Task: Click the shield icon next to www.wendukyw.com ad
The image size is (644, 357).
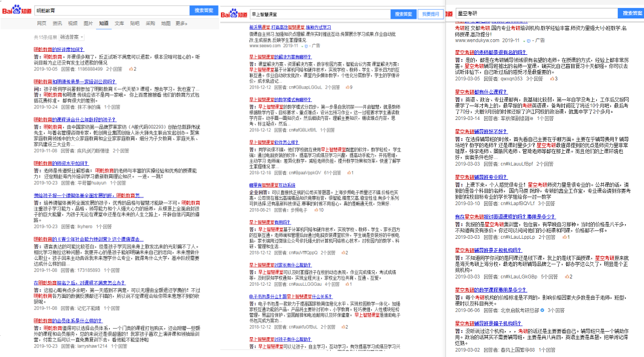Action: click(x=529, y=40)
